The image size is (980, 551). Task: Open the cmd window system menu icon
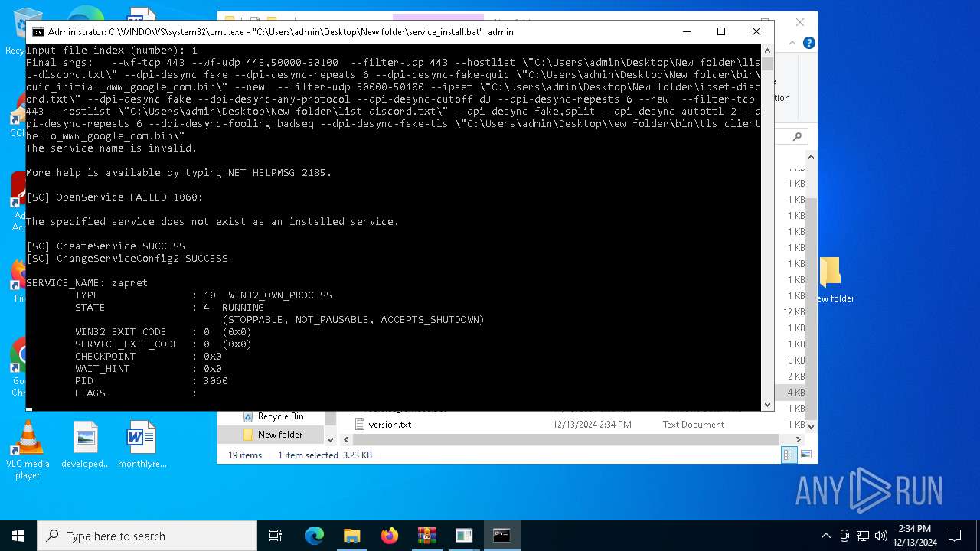(x=38, y=32)
